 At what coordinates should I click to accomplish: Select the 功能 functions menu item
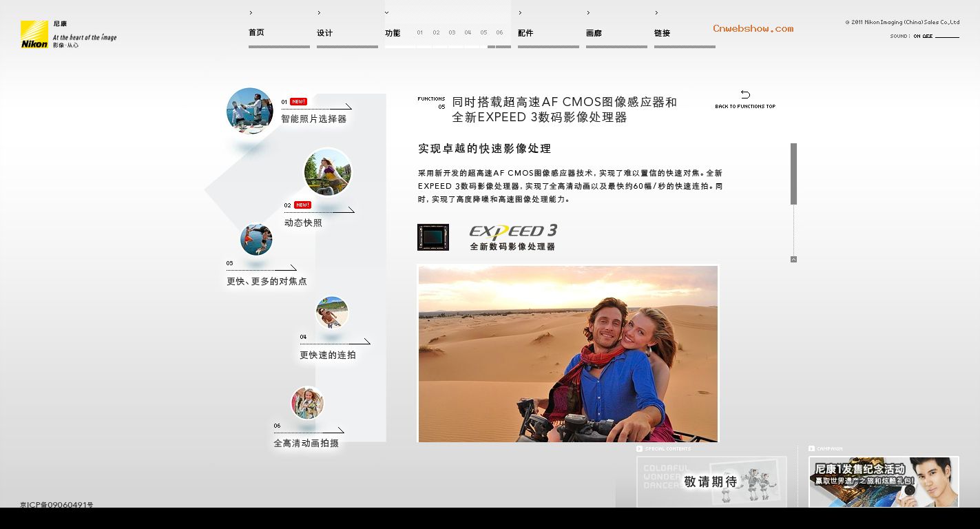pos(393,33)
